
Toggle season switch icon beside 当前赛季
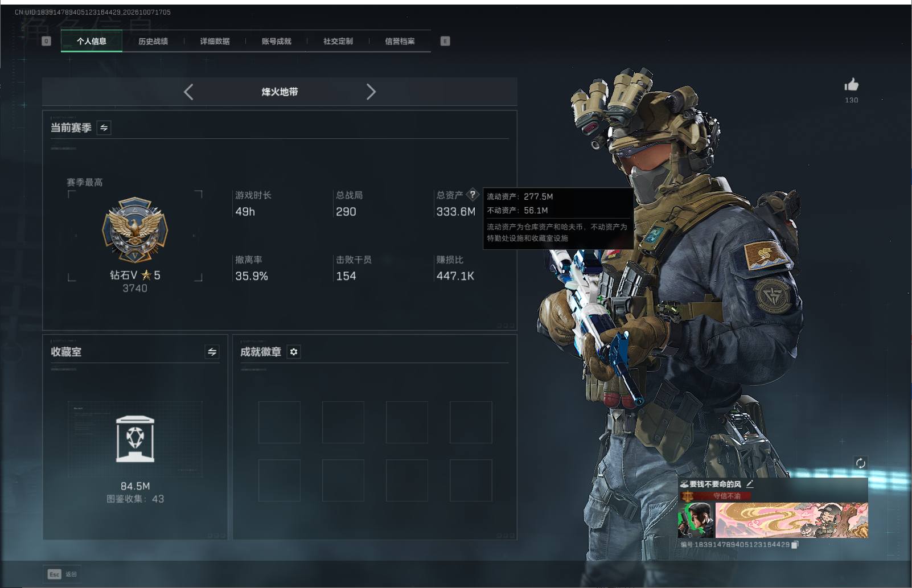[104, 128]
